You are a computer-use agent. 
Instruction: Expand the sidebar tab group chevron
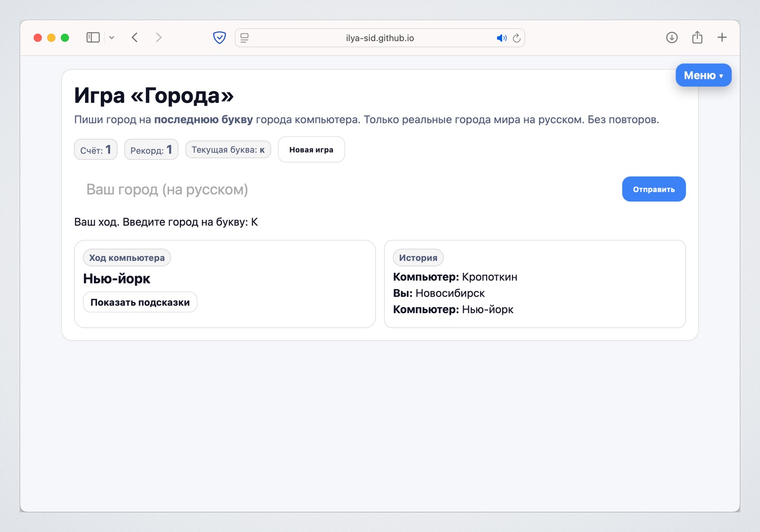point(111,37)
